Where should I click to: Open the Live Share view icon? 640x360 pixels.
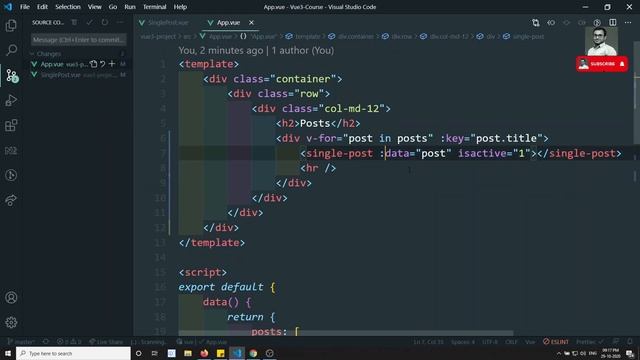pos(11,200)
